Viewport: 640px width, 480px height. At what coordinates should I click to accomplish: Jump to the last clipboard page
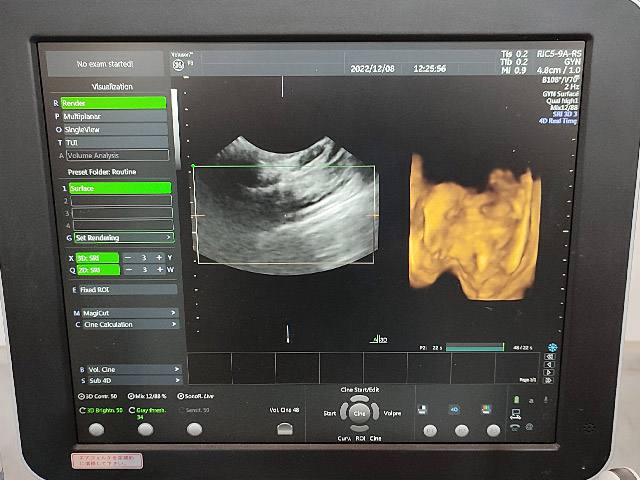[x=549, y=380]
